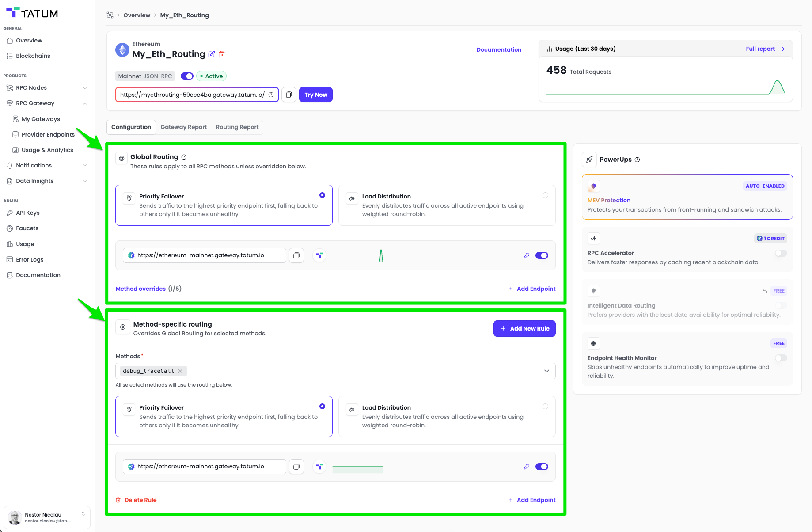This screenshot has width=812, height=532.
Task: Click the MEV Protection shield icon
Action: tap(594, 186)
